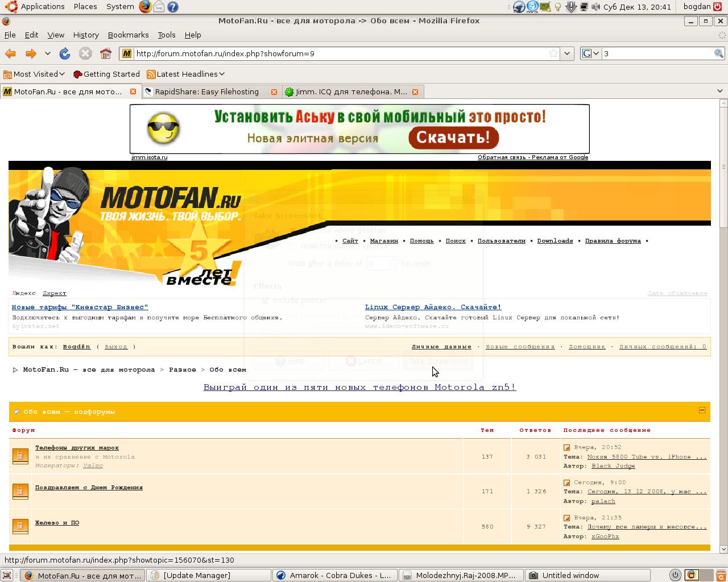
Task: Click the search magnifier icon
Action: click(719, 53)
